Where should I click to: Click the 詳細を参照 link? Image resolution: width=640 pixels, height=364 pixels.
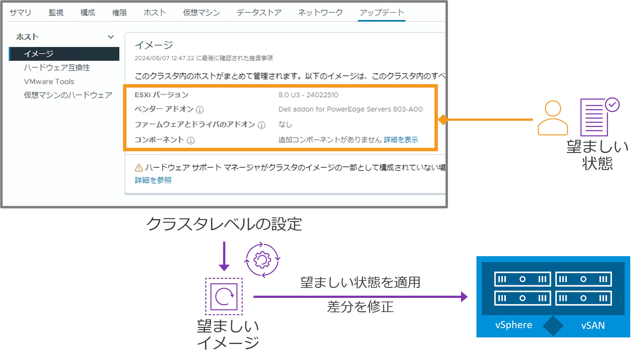[x=153, y=180]
